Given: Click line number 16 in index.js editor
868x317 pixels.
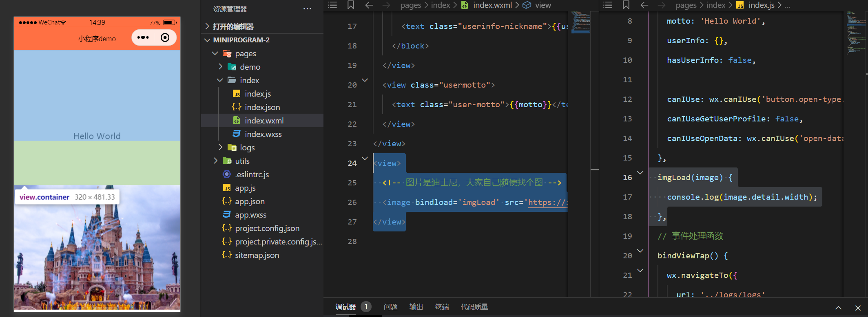Looking at the screenshot, I should coord(627,178).
